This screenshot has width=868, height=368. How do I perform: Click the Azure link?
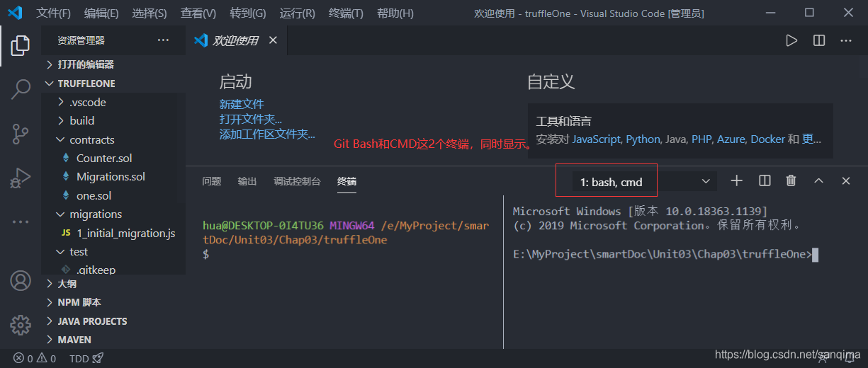[x=731, y=139]
